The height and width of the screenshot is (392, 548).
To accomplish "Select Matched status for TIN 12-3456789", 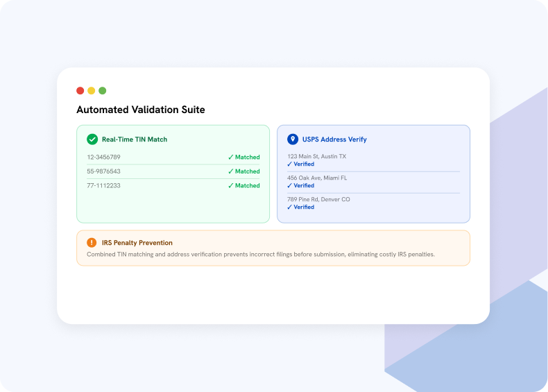I will tap(244, 157).
